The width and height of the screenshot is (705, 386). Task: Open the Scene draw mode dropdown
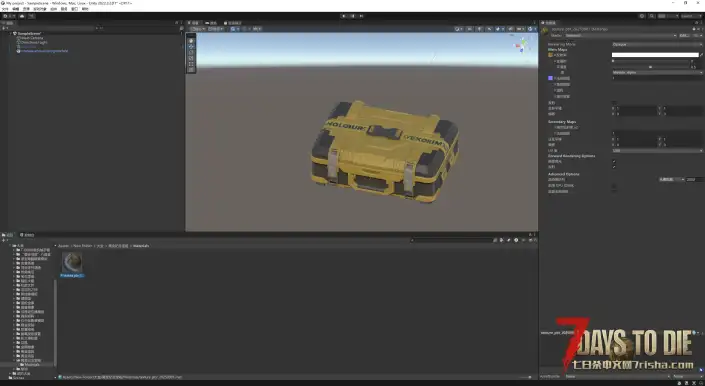459,29
